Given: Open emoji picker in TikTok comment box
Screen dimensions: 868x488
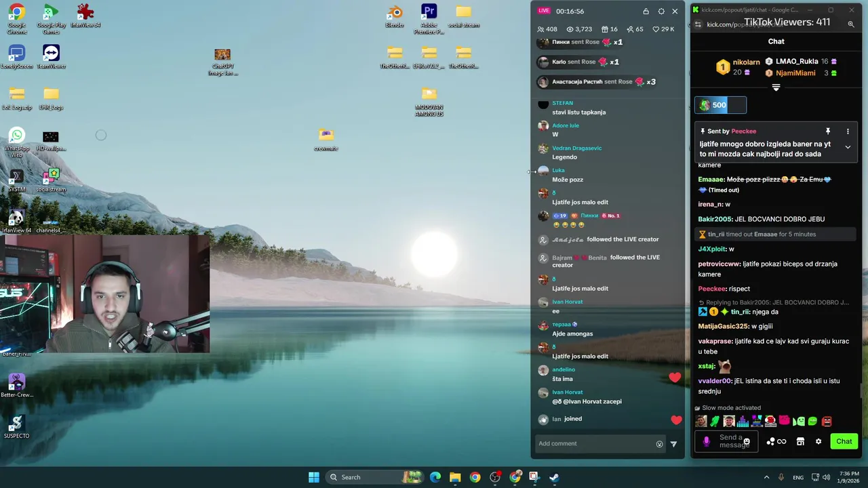Looking at the screenshot, I should pyautogui.click(x=659, y=444).
